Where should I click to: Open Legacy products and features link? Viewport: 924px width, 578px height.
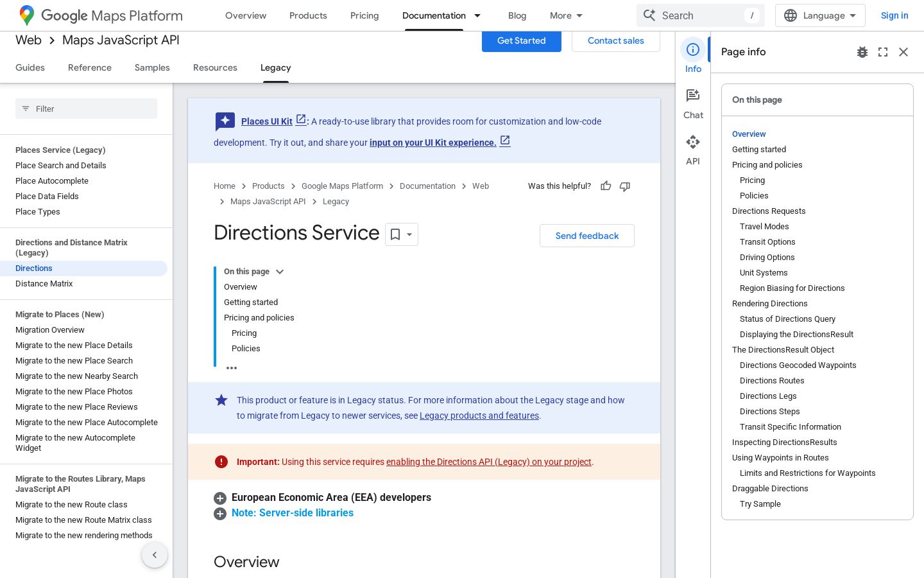pos(479,416)
